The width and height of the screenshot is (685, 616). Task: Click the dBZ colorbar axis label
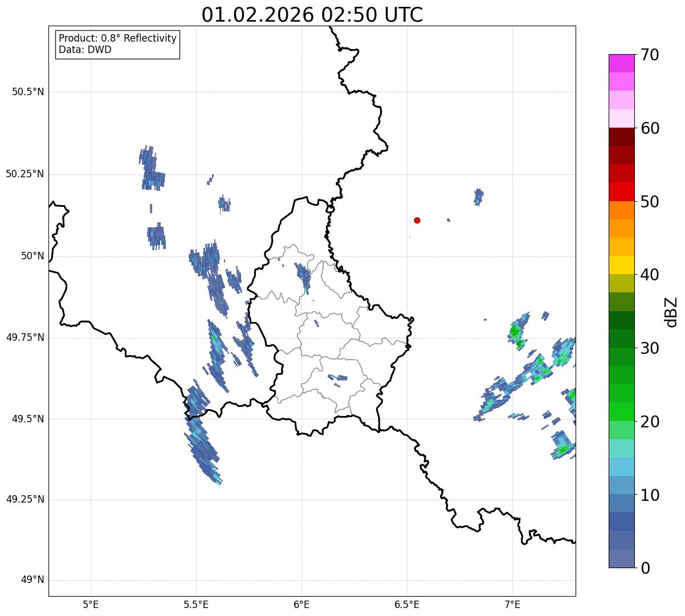671,312
